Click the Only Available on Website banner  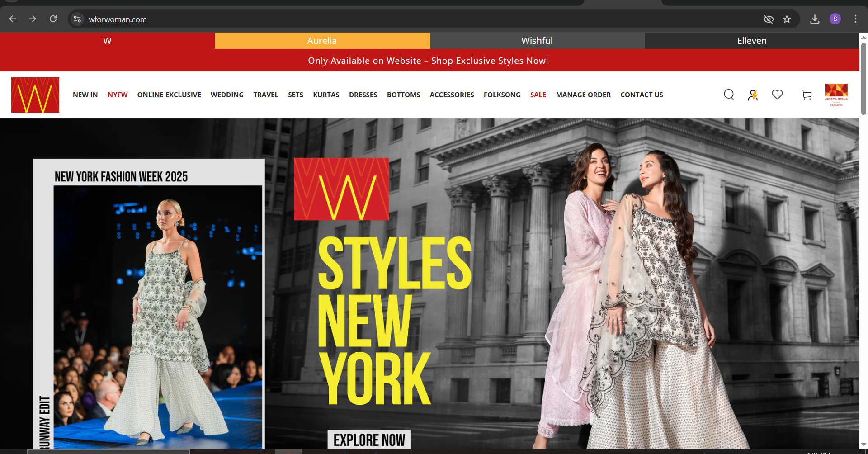click(x=428, y=61)
